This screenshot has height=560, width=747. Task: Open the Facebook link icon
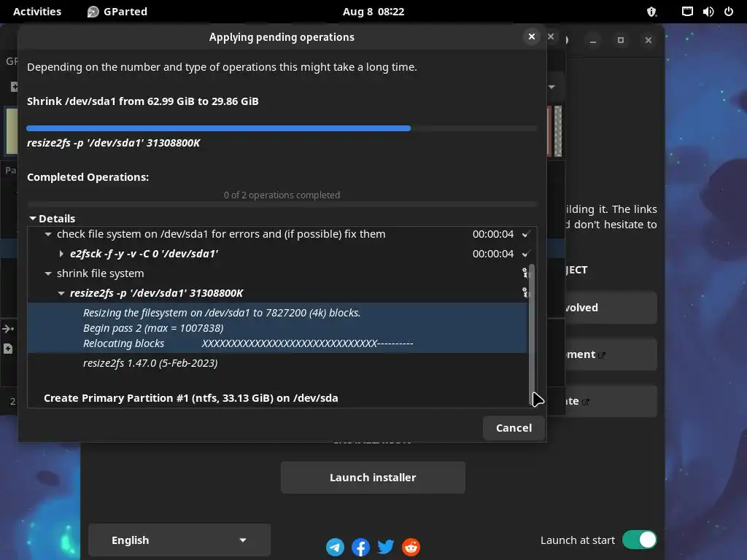coord(360,547)
